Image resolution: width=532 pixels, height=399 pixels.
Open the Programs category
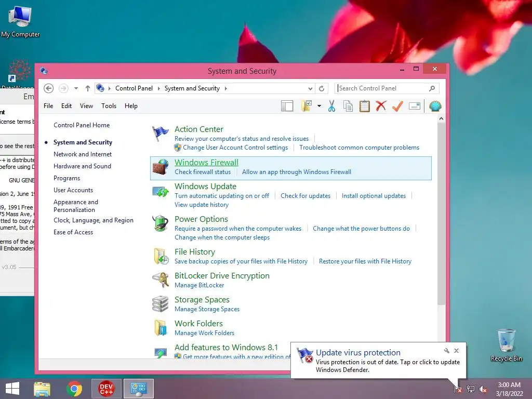tap(67, 178)
